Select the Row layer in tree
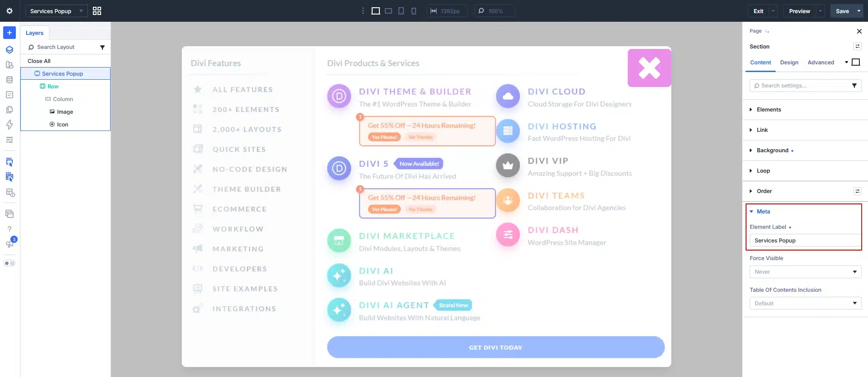The image size is (868, 377). tap(53, 87)
